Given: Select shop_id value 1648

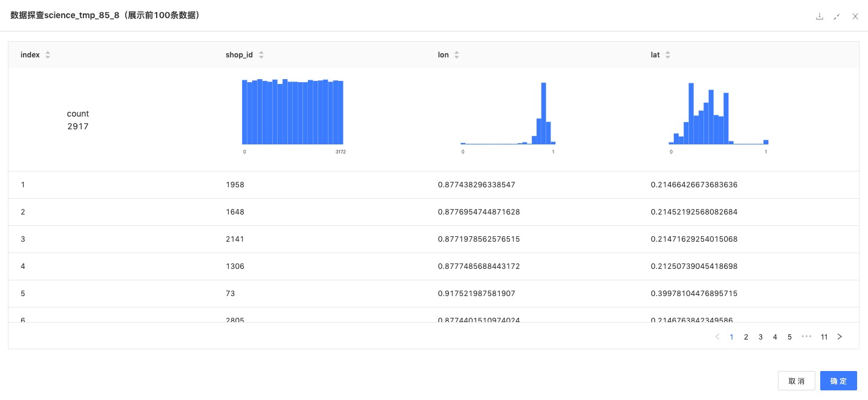Looking at the screenshot, I should [x=235, y=212].
